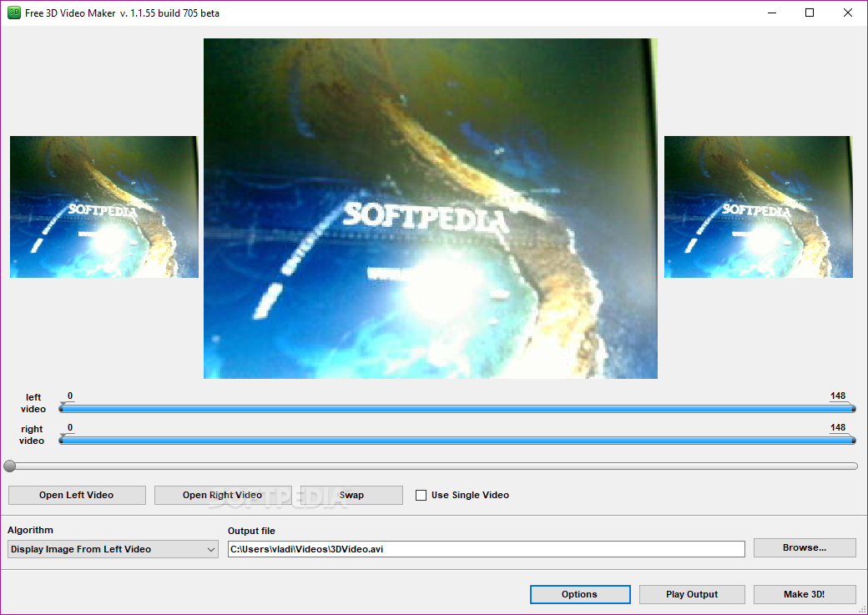868x615 pixels.
Task: Select the left video preview thumbnail
Action: [104, 207]
